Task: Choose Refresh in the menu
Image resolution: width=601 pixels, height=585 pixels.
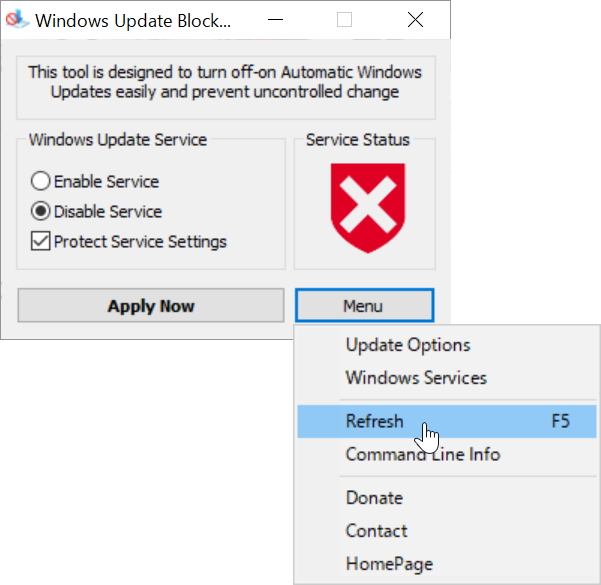Action: (374, 421)
